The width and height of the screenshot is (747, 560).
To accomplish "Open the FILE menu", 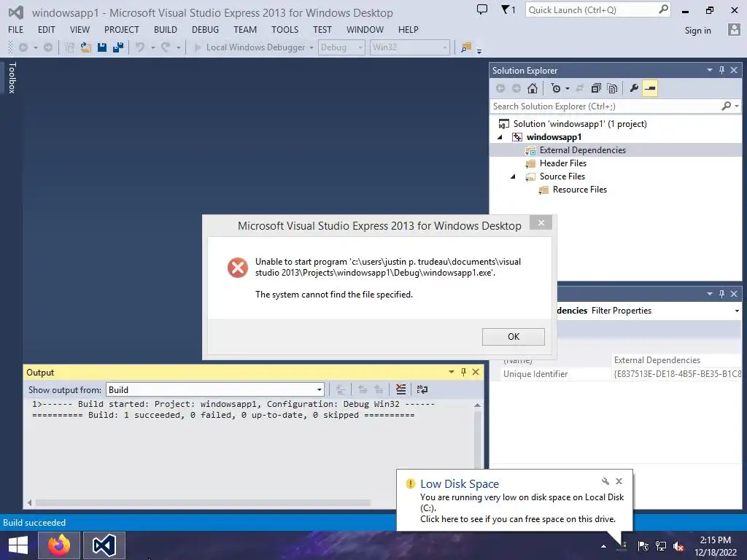I will (16, 29).
